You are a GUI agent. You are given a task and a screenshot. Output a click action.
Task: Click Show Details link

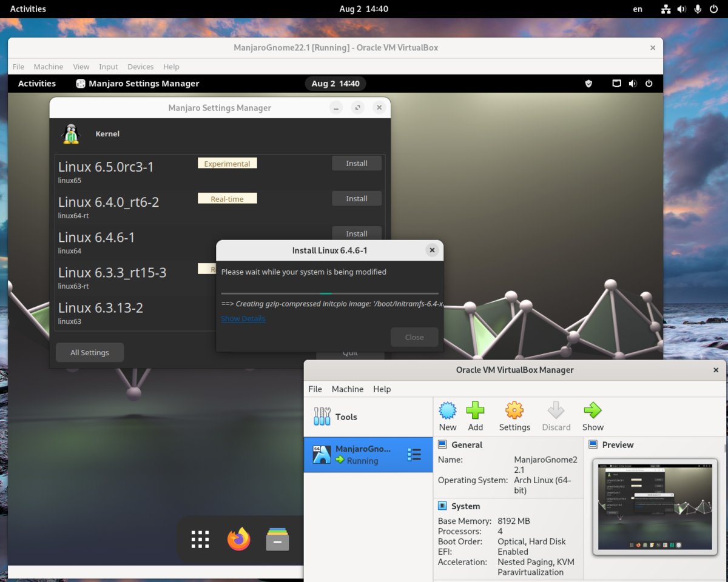243,318
